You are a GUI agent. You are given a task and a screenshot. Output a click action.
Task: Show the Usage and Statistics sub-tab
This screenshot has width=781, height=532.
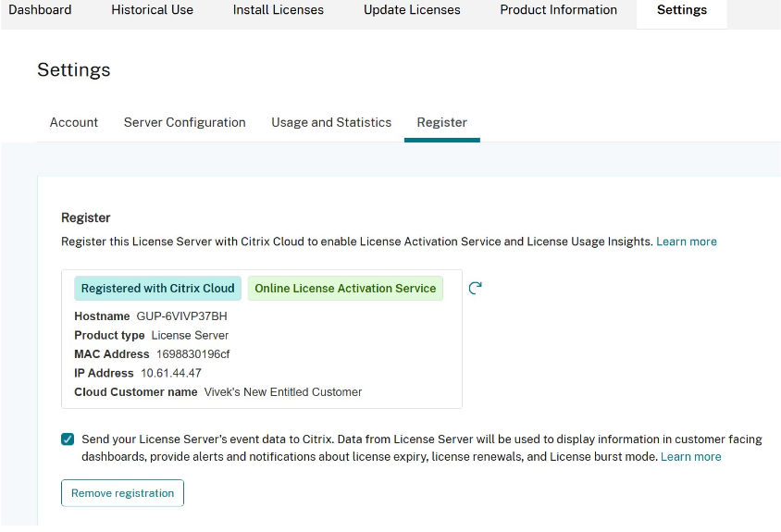coord(331,122)
